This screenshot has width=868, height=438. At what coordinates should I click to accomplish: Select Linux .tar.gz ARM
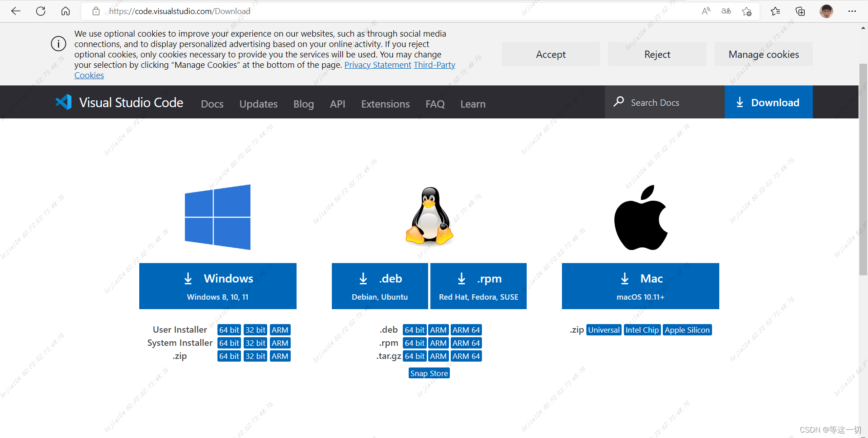click(x=439, y=356)
